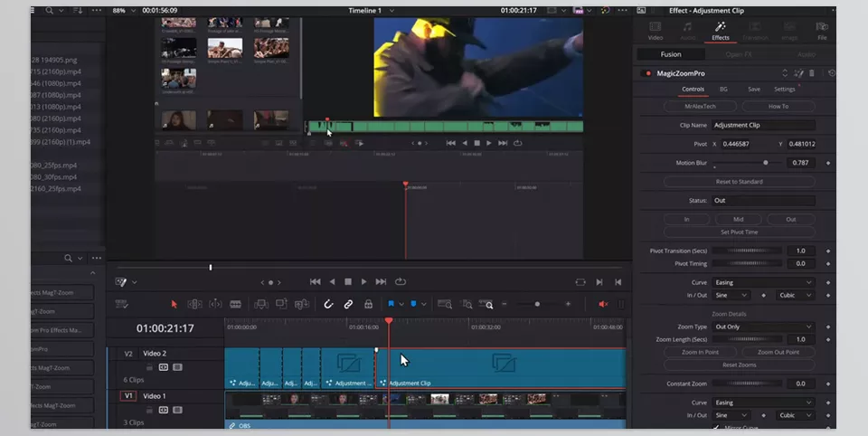The height and width of the screenshot is (436, 868).
Task: Stop playback in timeline viewer
Action: tap(347, 282)
